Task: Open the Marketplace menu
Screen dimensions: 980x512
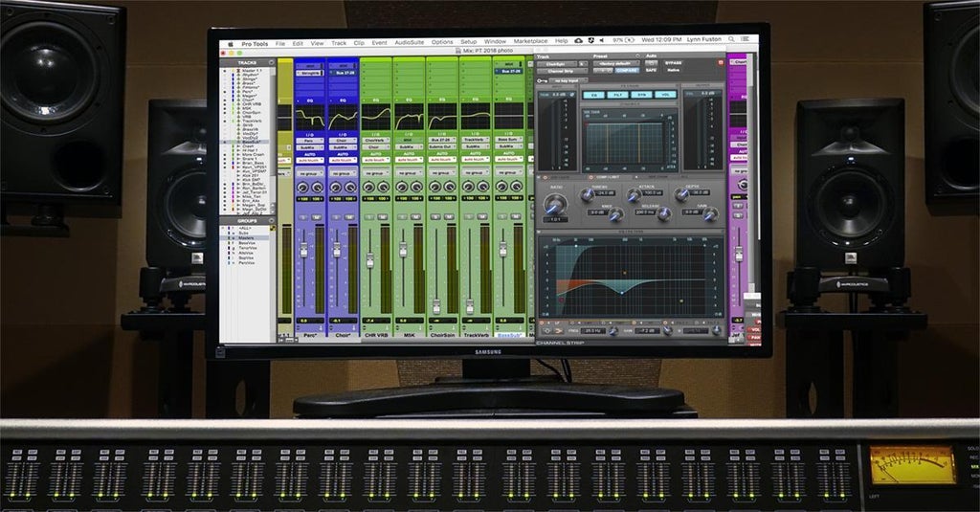Action: 530,41
